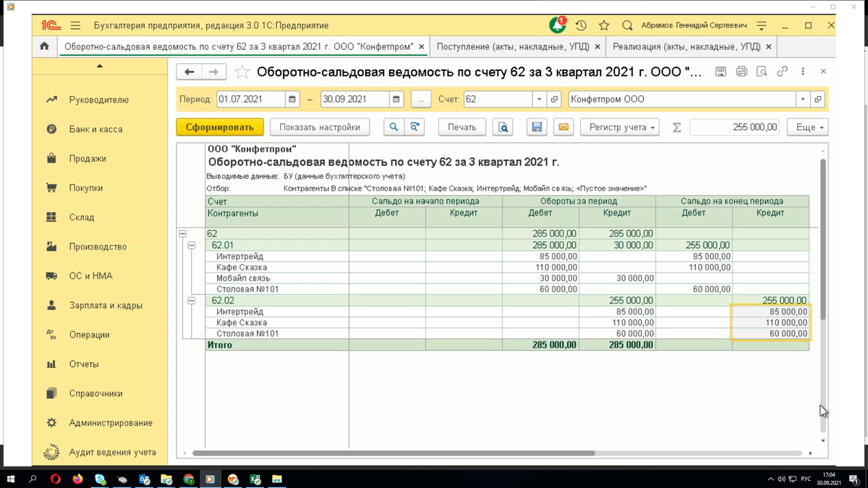Open organization Конфетпром ООО dropdown arrow
Screen dimensions: 868x488
tap(803, 99)
